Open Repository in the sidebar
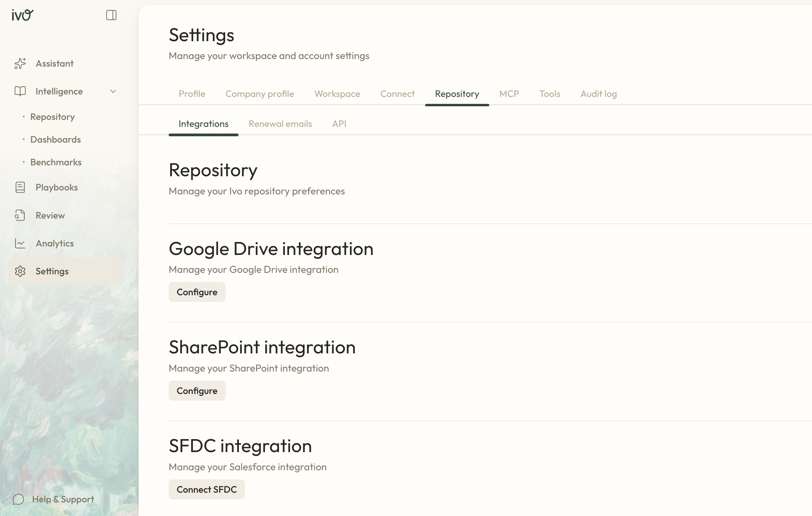Screen dimensions: 812x516 click(52, 117)
